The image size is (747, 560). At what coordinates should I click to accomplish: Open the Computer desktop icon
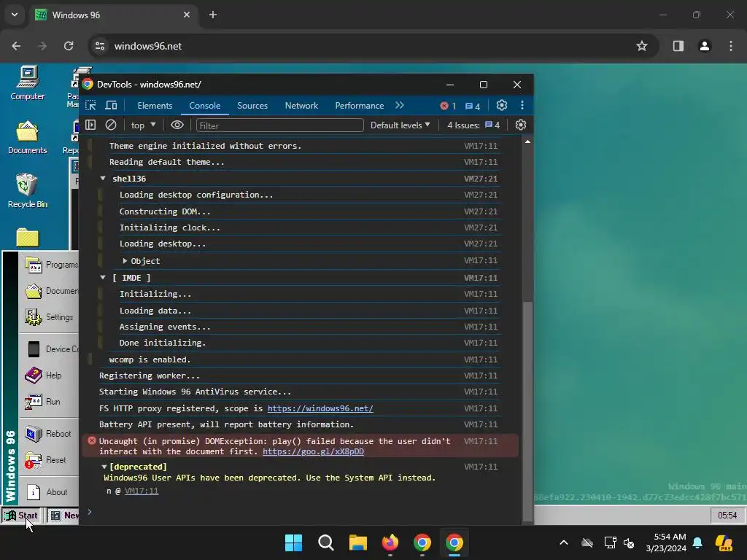(x=28, y=83)
